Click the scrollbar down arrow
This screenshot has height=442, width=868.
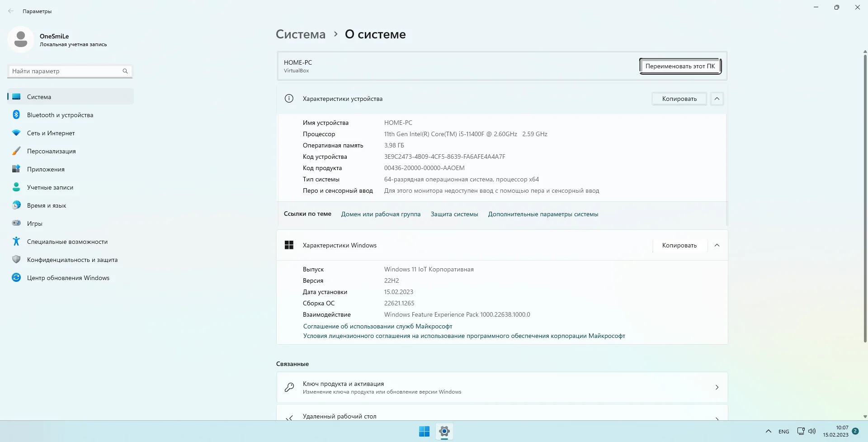click(865, 417)
